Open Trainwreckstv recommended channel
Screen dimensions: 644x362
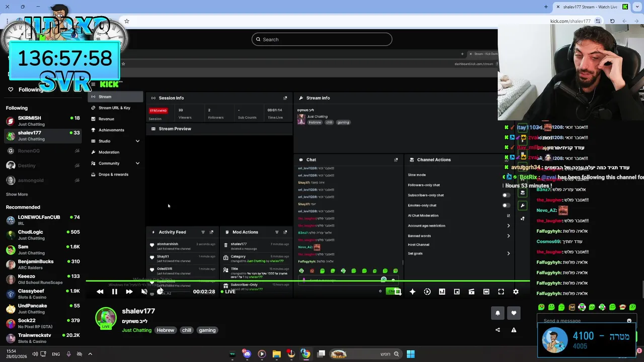[x=43, y=338]
